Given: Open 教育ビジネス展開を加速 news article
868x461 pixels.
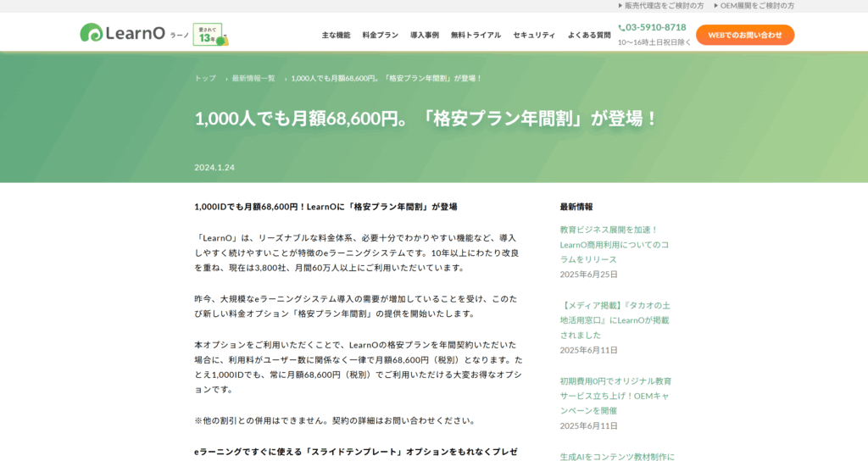Looking at the screenshot, I should [615, 244].
